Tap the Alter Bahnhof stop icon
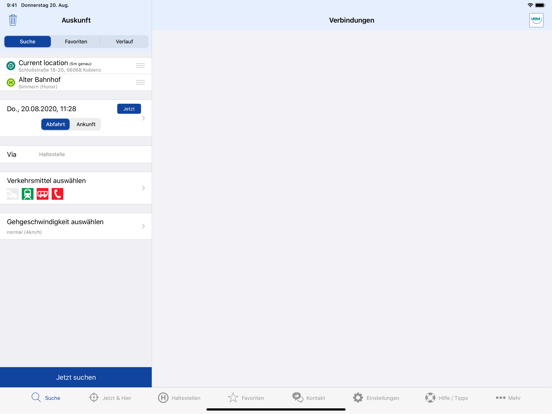Viewport: 552px width, 414px height. [11, 82]
